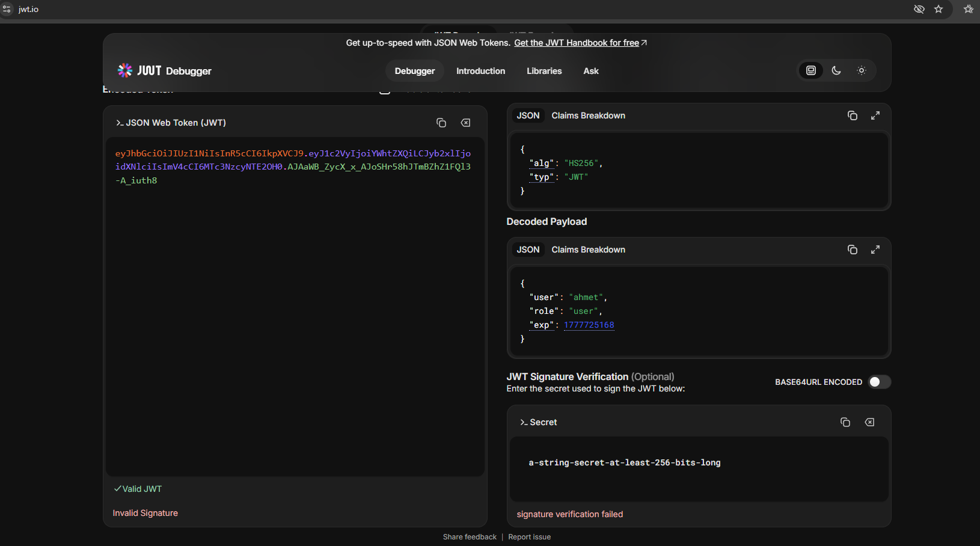Open the JWT Handbook free link
Screen dimensions: 980x546
pos(580,43)
